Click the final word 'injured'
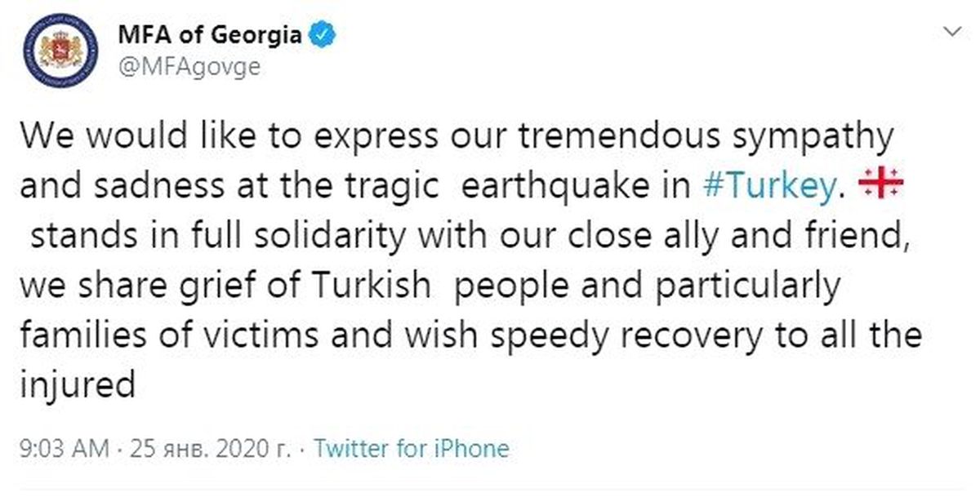This screenshot has width=980, height=497. [76, 385]
